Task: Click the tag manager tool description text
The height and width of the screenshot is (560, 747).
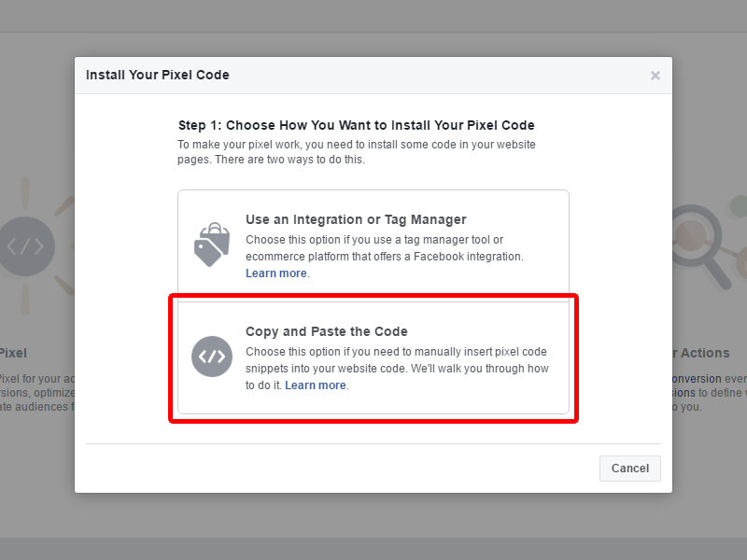Action: pos(385,248)
